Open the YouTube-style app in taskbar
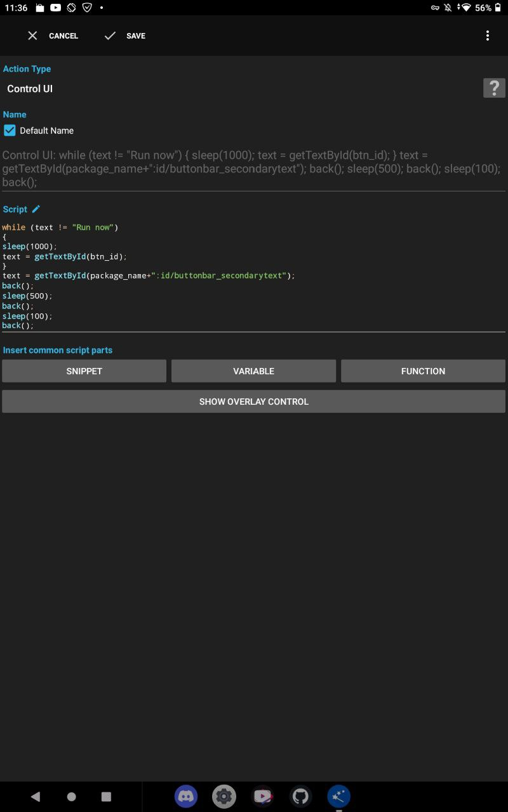This screenshot has width=508, height=812. (262, 796)
